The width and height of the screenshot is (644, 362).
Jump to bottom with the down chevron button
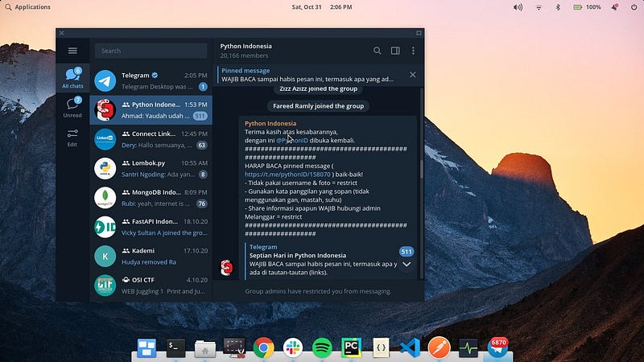click(x=407, y=265)
